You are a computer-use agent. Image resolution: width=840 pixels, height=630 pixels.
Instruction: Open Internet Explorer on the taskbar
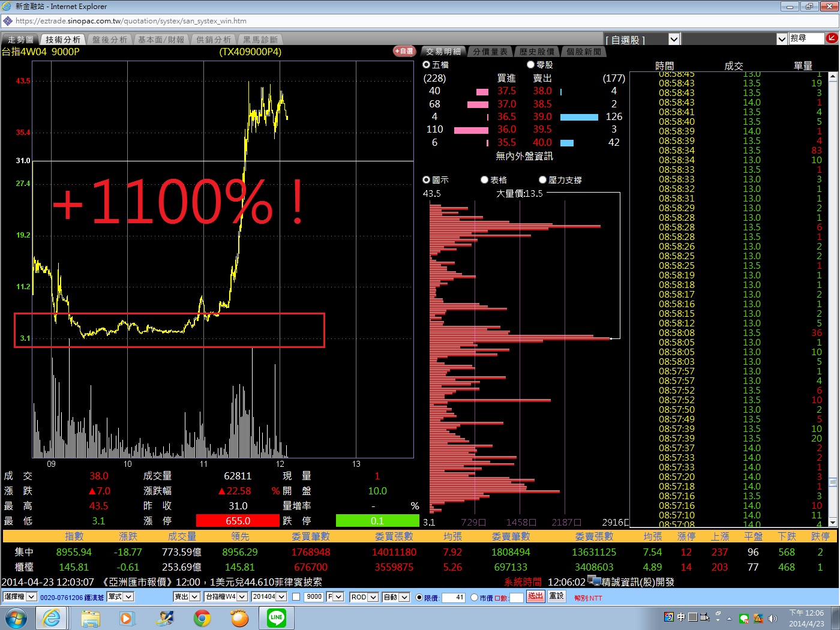(52, 618)
